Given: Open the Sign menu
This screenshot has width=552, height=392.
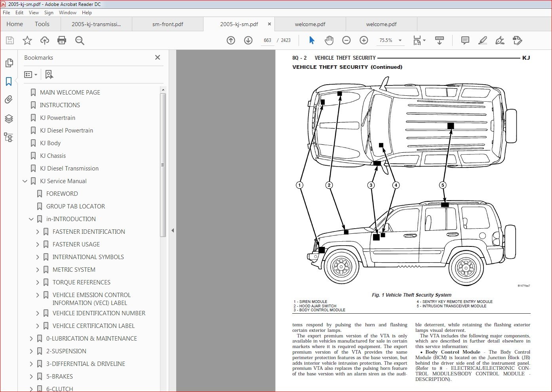Looking at the screenshot, I should click(49, 13).
